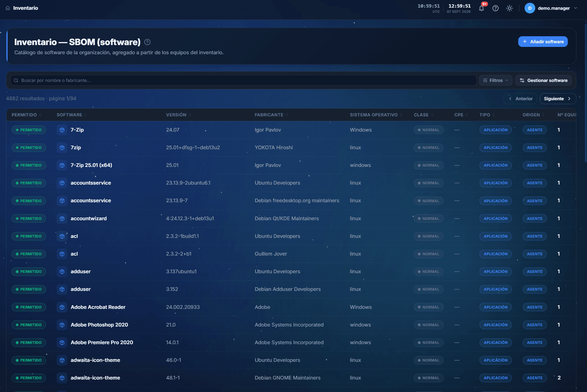Sort by CPE column header
The height and width of the screenshot is (392, 587).
461,115
